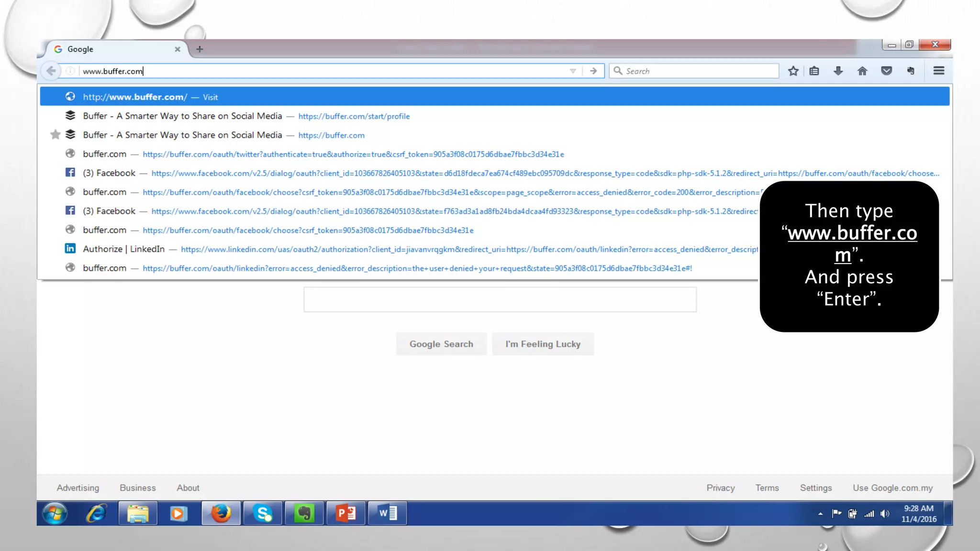Select buffer.com oauth/linkedin error suggestion row
Image resolution: width=980 pixels, height=551 pixels.
pyautogui.click(x=400, y=268)
